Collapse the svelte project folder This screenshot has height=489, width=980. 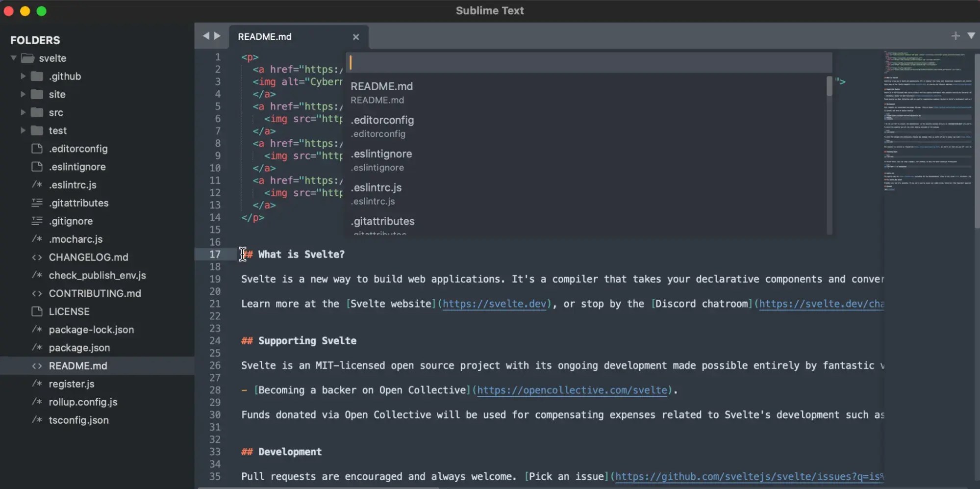[x=13, y=58]
